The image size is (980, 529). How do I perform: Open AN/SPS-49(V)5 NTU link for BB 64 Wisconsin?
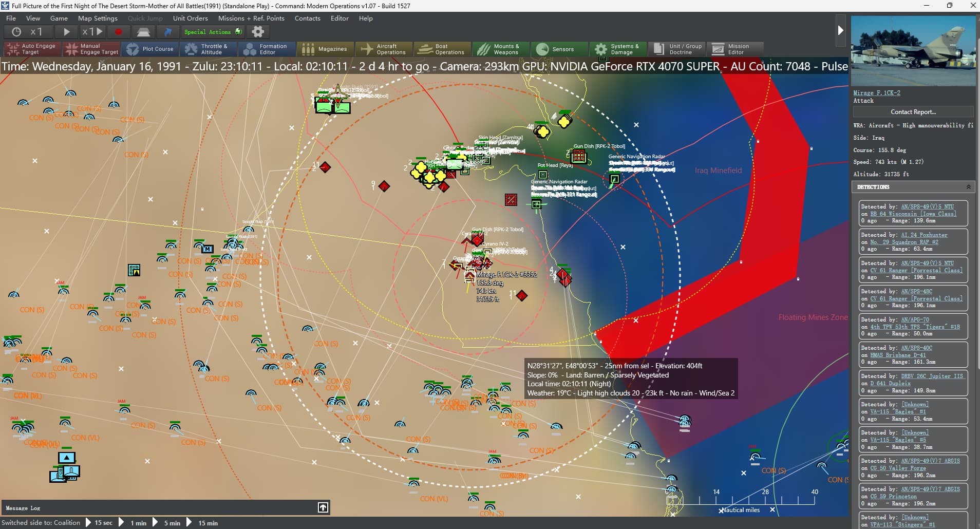(928, 206)
